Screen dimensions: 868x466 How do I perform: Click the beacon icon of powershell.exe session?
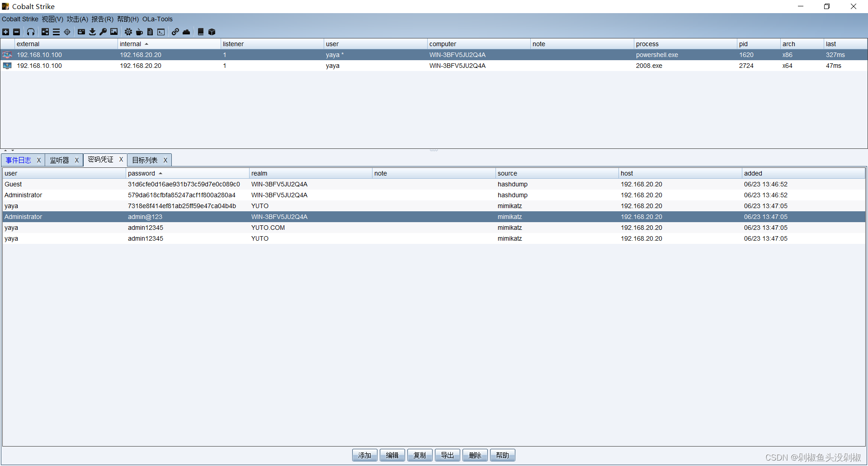pos(7,55)
